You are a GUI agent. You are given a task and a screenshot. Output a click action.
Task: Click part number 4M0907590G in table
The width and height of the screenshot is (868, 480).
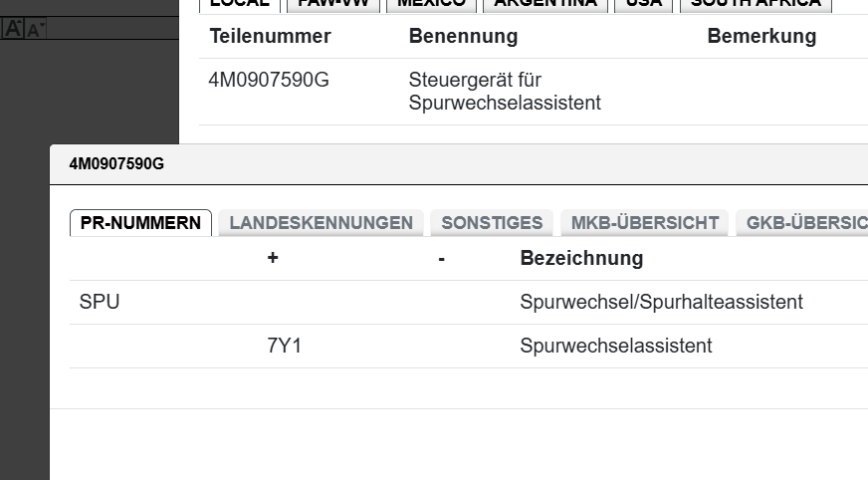coord(269,81)
